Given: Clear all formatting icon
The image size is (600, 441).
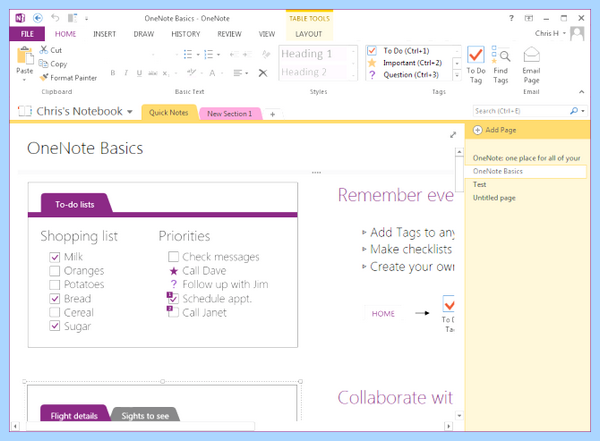Looking at the screenshot, I should coord(266,54).
